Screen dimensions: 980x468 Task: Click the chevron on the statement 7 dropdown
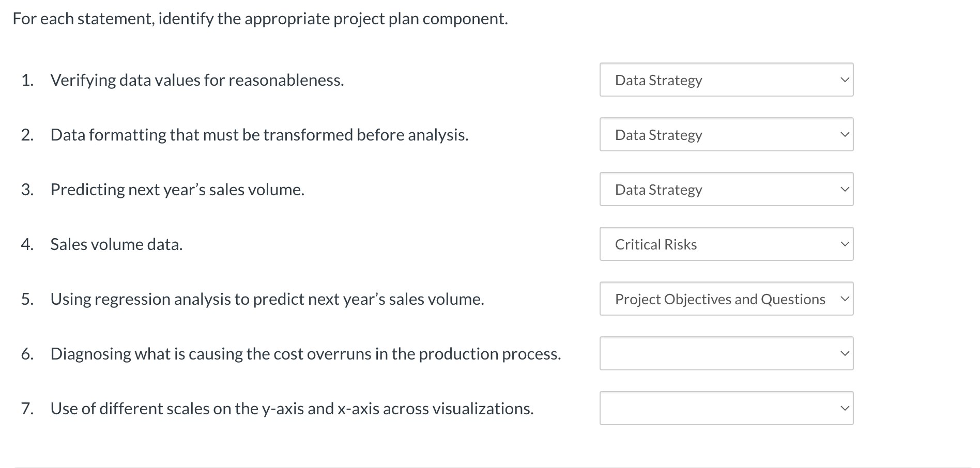click(844, 408)
